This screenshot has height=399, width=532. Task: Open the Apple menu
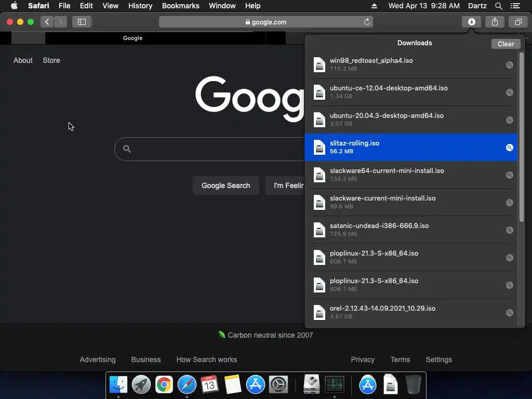coord(14,6)
